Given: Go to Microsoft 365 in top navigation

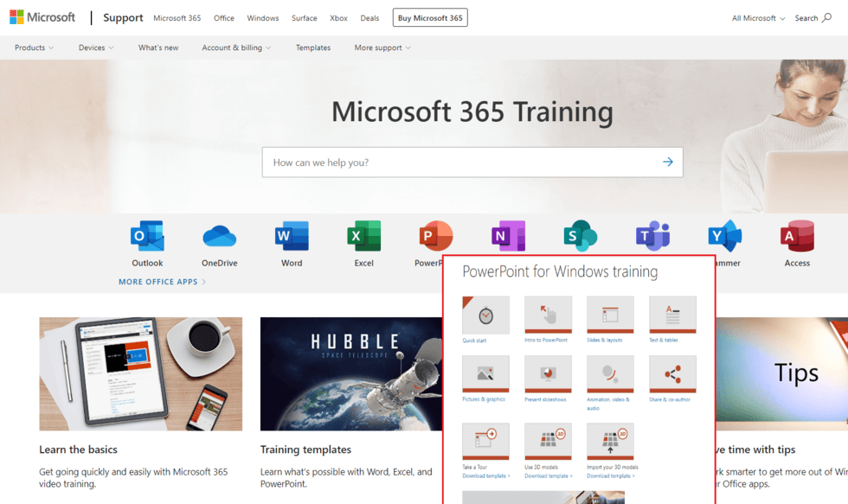Looking at the screenshot, I should (x=177, y=18).
